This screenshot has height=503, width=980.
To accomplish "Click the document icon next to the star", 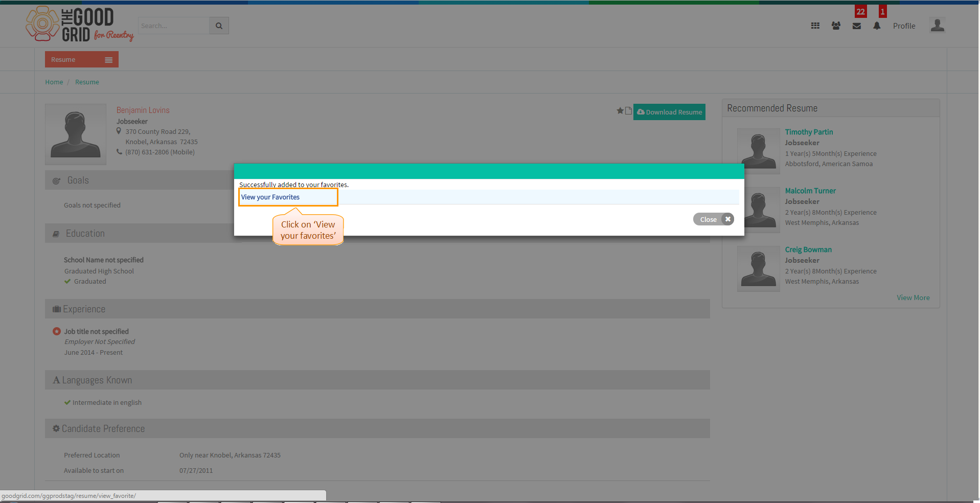I will 628,110.
